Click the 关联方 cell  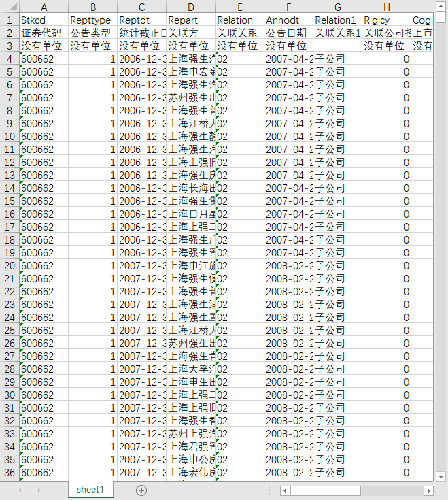click(190, 33)
